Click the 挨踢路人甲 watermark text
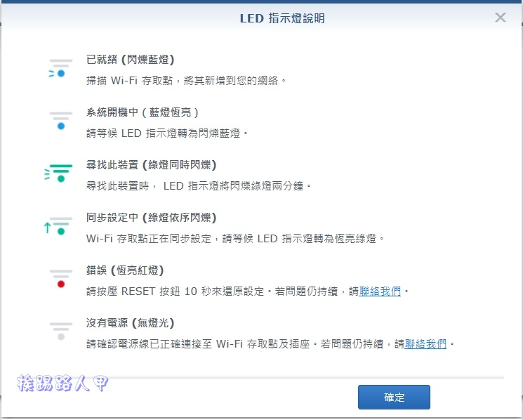Image resolution: width=523 pixels, height=420 pixels. 62,383
